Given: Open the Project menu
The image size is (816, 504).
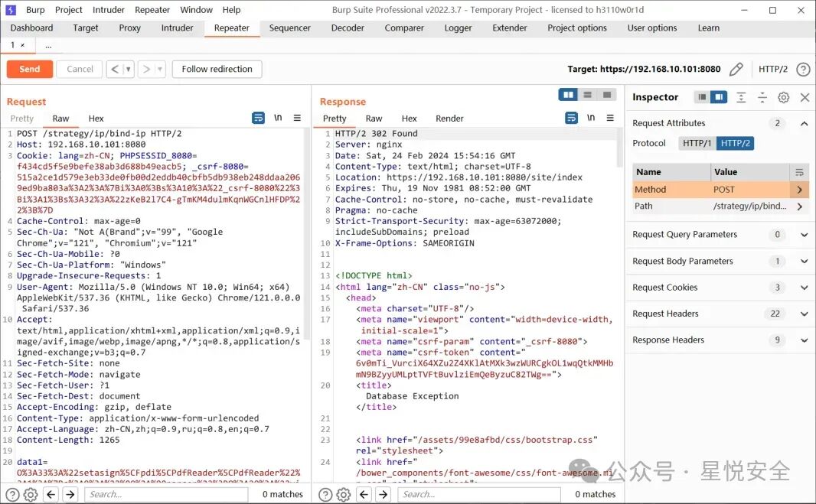Looking at the screenshot, I should (x=69, y=10).
